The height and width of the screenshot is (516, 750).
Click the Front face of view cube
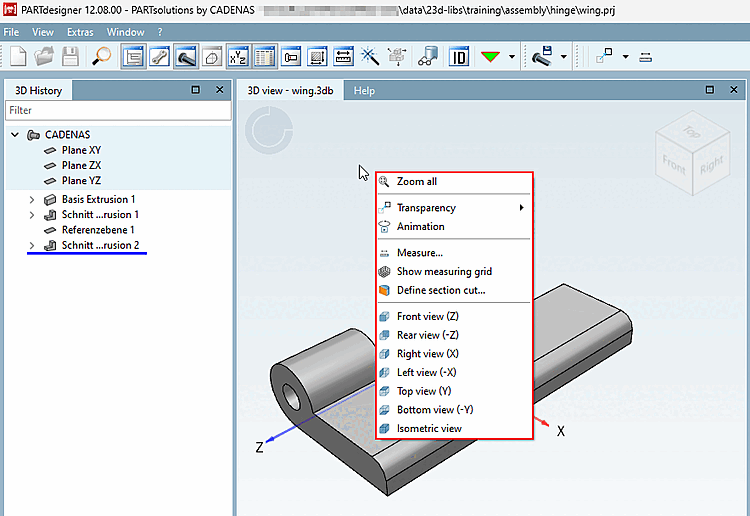674,166
